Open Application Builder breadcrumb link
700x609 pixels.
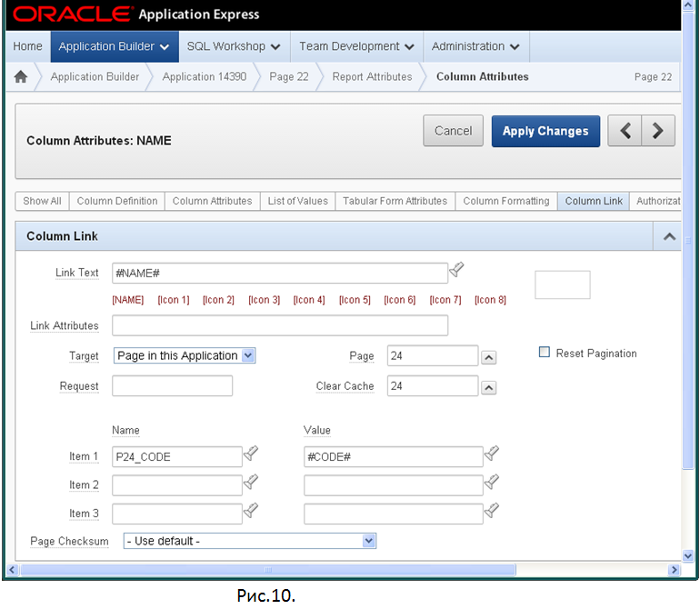click(x=95, y=76)
